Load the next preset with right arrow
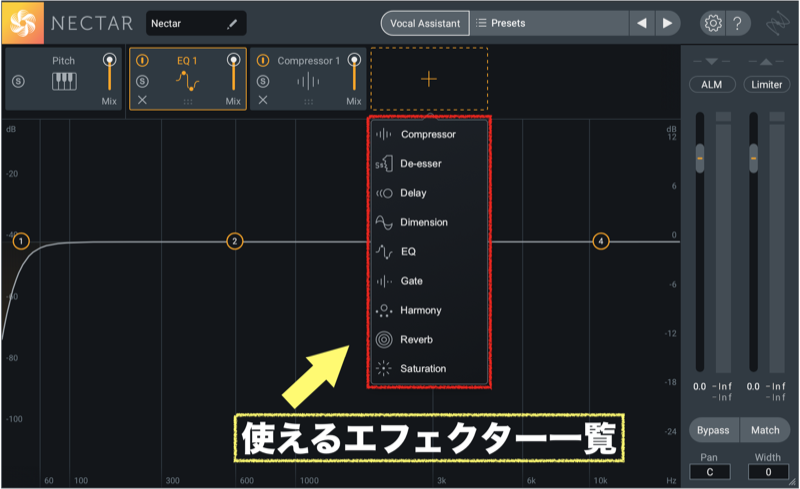This screenshot has height=489, width=800. click(x=667, y=23)
